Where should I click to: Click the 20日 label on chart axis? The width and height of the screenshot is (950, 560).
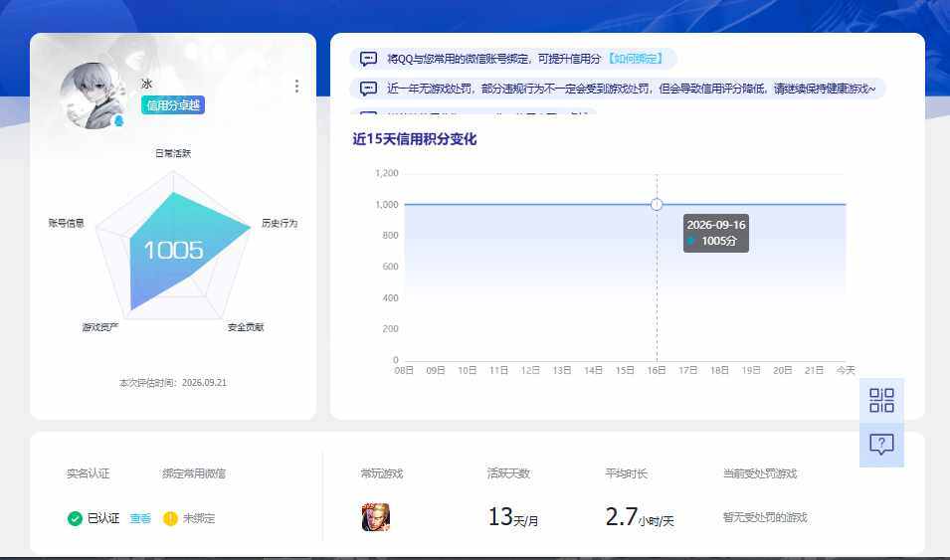pos(782,370)
